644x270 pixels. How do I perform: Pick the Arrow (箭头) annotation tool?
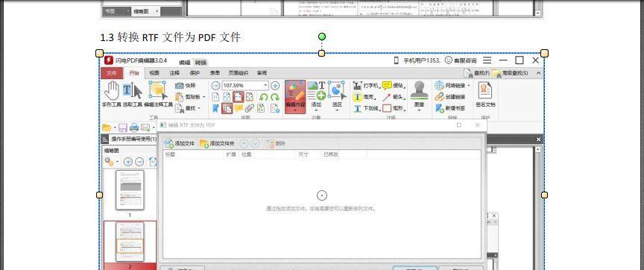pos(394,97)
